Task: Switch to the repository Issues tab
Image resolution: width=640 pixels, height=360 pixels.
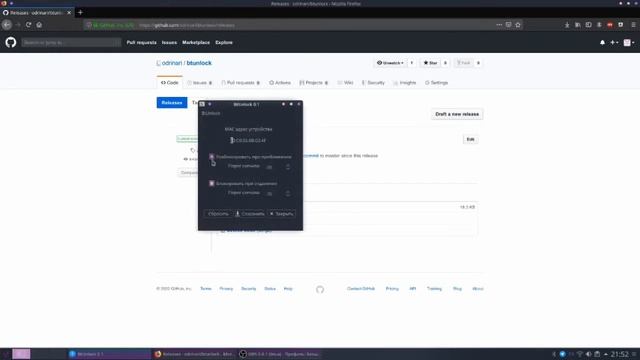Action: click(200, 82)
